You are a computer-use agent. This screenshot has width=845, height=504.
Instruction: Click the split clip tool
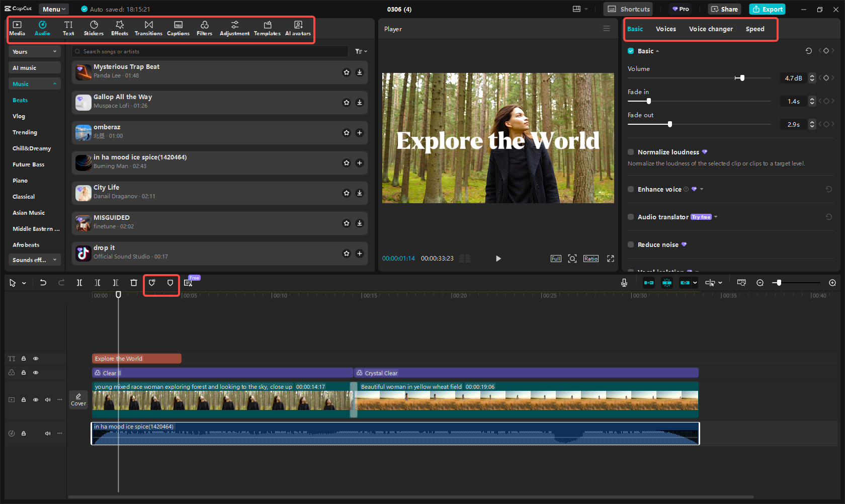pyautogui.click(x=79, y=283)
